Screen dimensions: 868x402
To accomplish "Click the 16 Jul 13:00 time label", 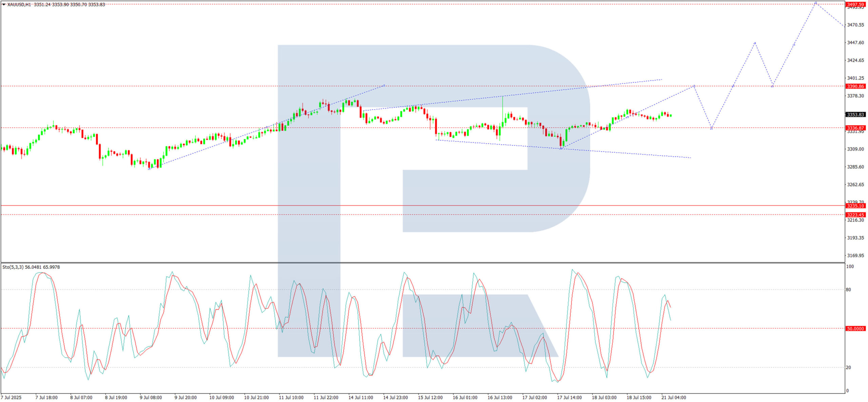I will point(499,397).
